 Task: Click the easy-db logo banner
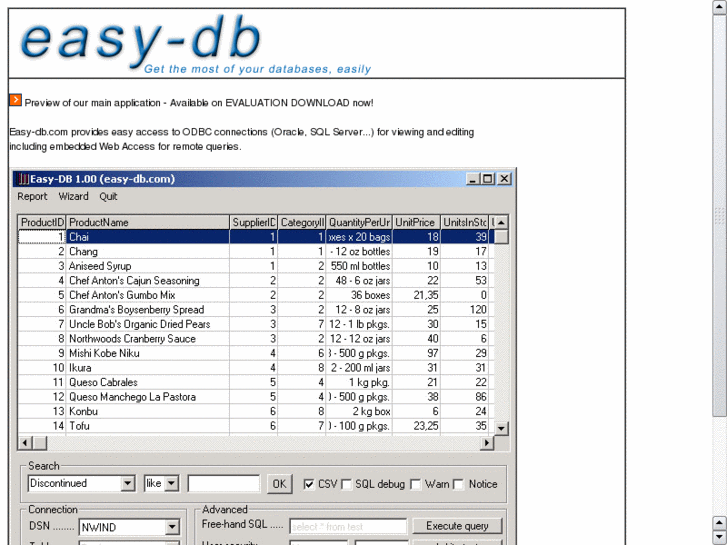coord(195,44)
